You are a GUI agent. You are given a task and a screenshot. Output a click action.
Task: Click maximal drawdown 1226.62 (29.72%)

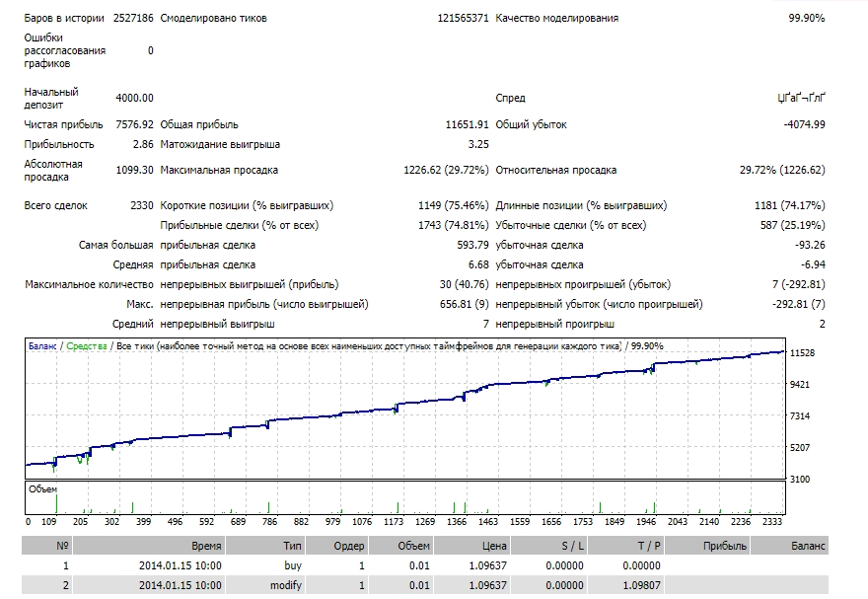pyautogui.click(x=446, y=170)
